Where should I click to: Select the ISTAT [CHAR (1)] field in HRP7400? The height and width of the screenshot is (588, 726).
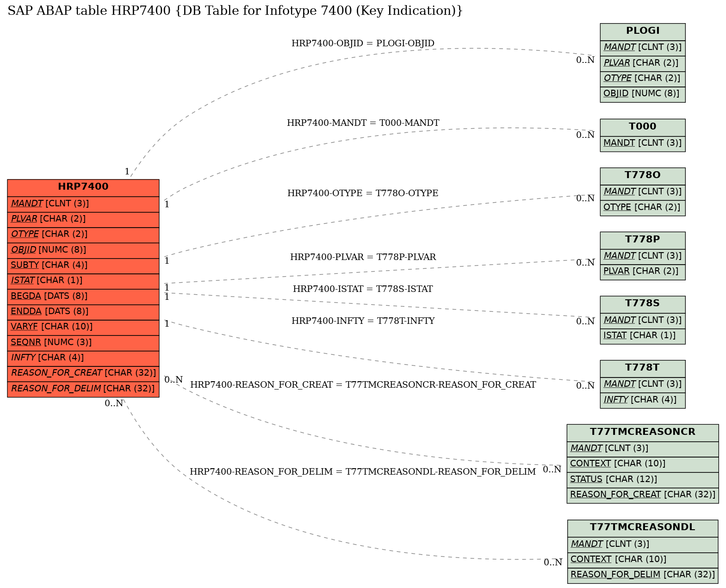coord(83,281)
